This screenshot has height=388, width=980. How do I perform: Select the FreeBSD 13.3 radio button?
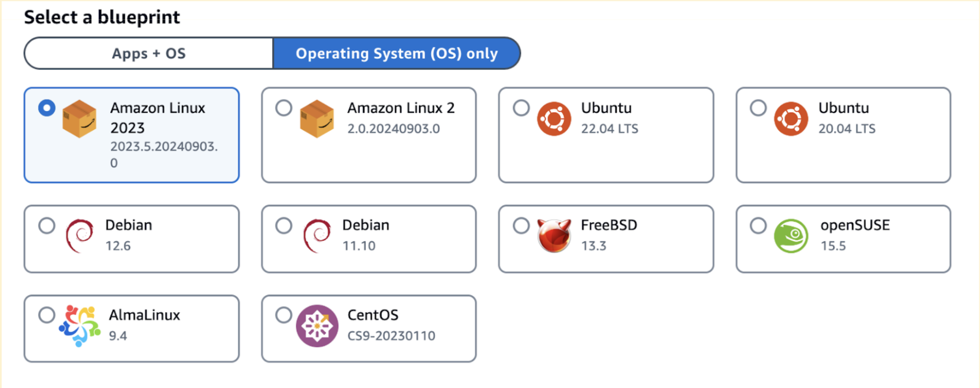[521, 225]
